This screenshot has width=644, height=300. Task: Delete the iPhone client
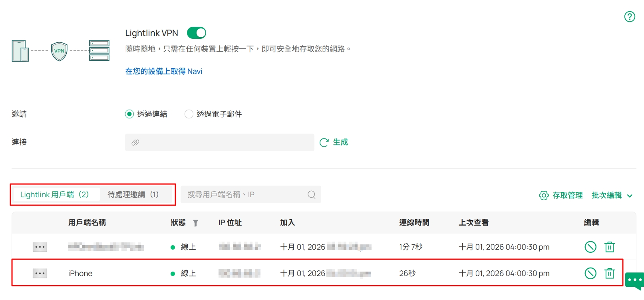pyautogui.click(x=610, y=273)
